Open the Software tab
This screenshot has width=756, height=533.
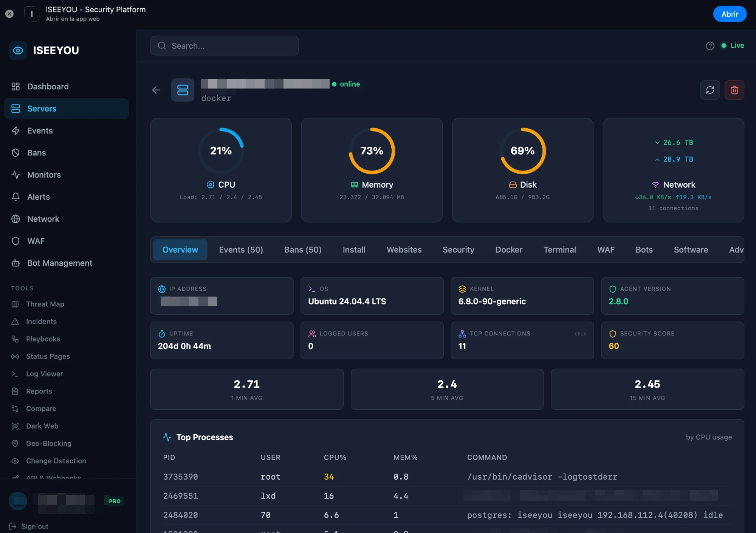point(691,250)
